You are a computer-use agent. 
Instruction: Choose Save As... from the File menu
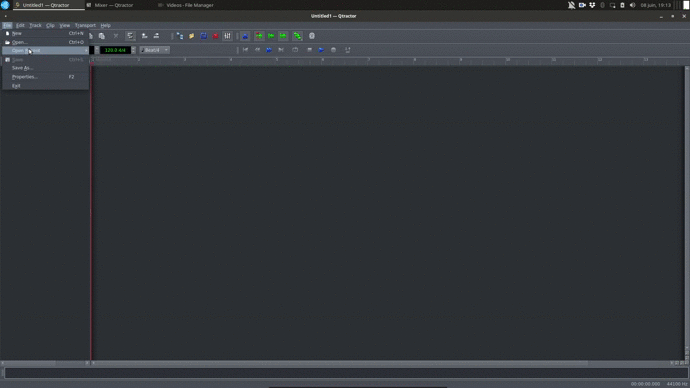[x=45, y=68]
